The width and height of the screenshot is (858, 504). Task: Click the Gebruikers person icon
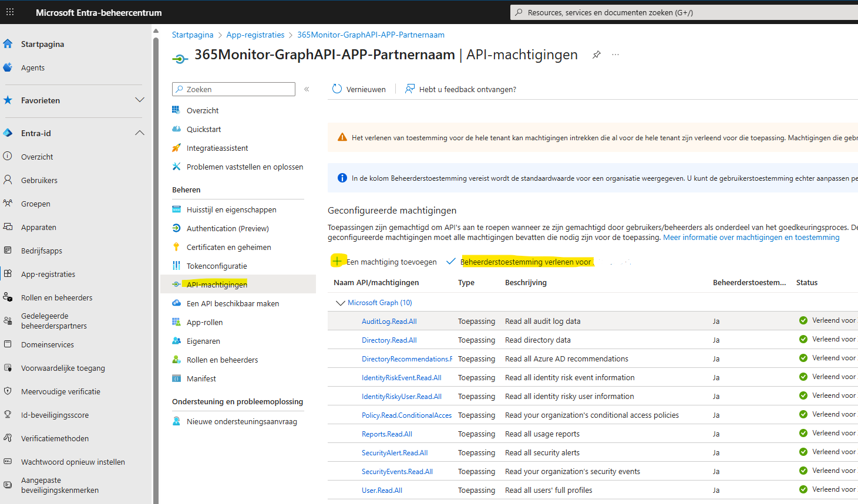(8, 180)
